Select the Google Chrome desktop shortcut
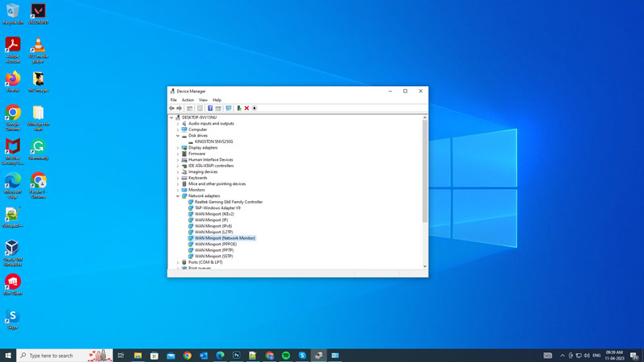This screenshot has width=644, height=362. [x=13, y=117]
